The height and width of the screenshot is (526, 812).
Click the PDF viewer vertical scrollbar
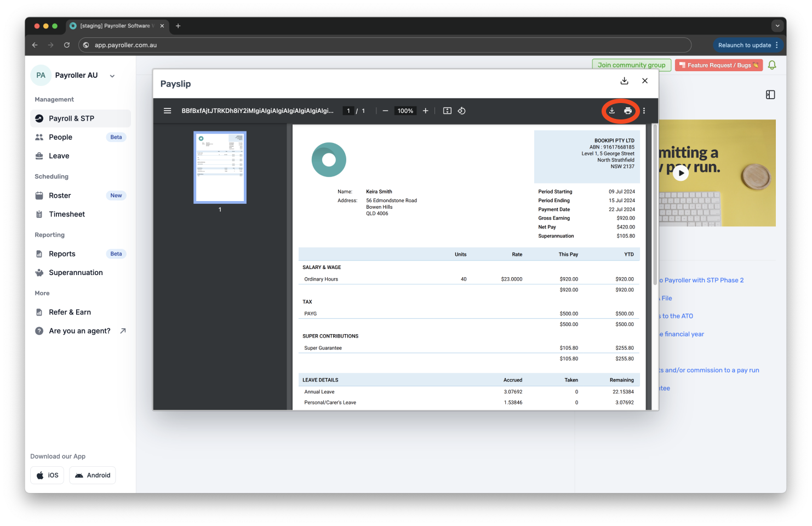point(654,204)
